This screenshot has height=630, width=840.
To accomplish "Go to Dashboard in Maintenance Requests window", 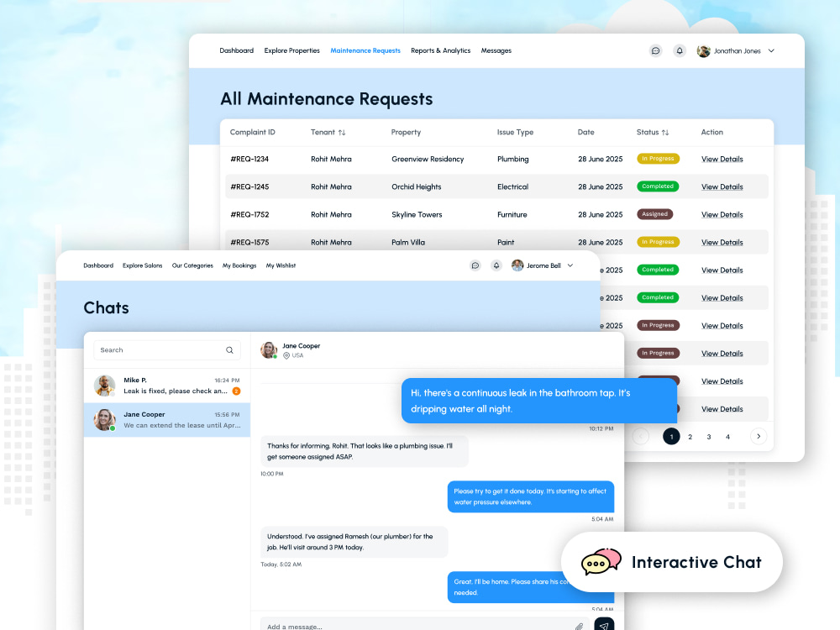I will pyautogui.click(x=236, y=51).
